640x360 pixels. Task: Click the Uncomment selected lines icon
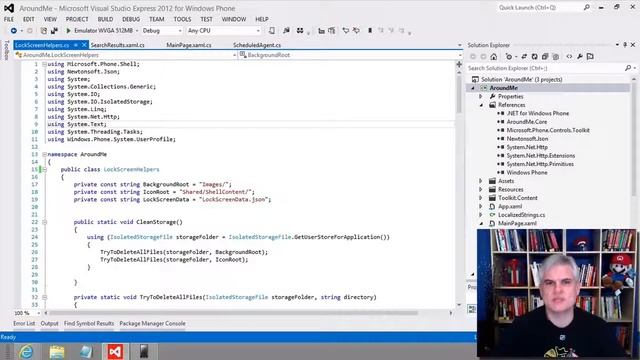pos(332,31)
